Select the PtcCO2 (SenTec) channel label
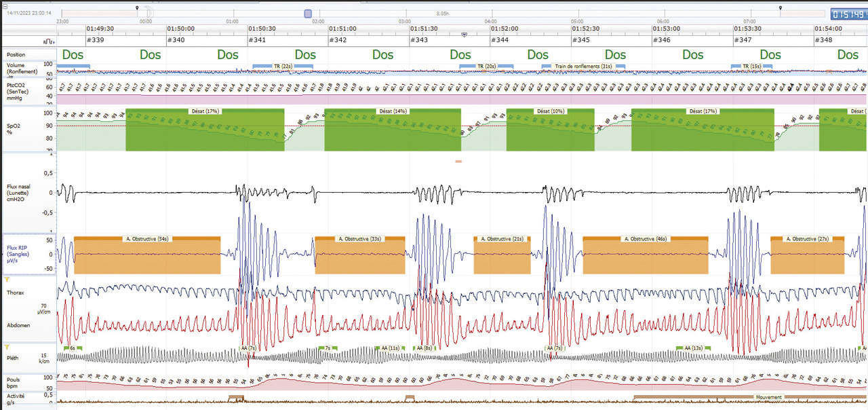This screenshot has width=868, height=410. point(22,91)
